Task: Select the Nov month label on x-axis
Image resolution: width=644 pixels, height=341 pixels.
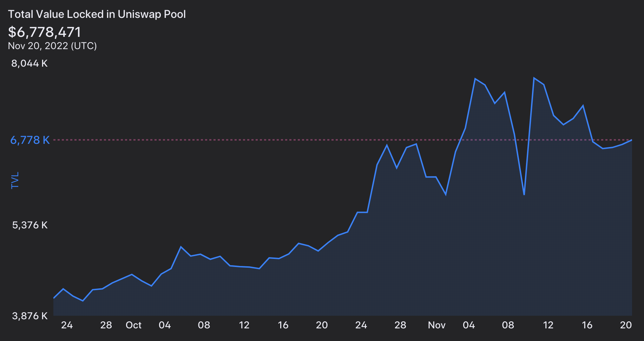Action: coord(436,325)
